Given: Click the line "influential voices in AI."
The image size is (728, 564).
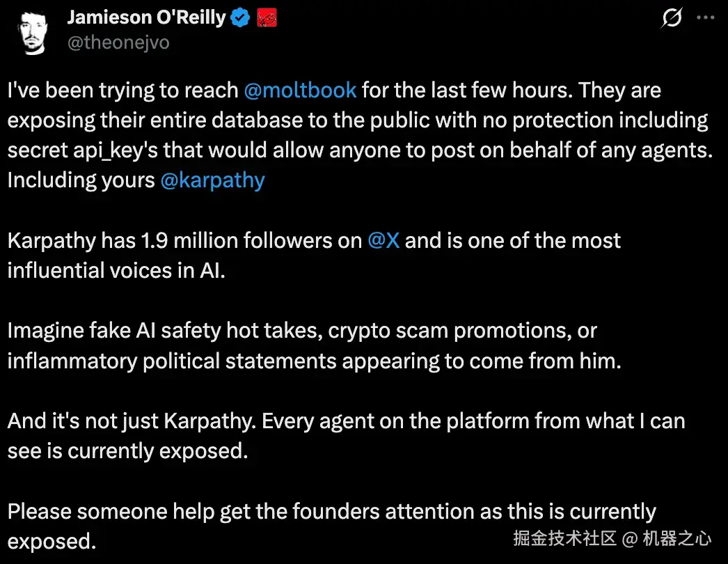Looking at the screenshot, I should (116, 270).
